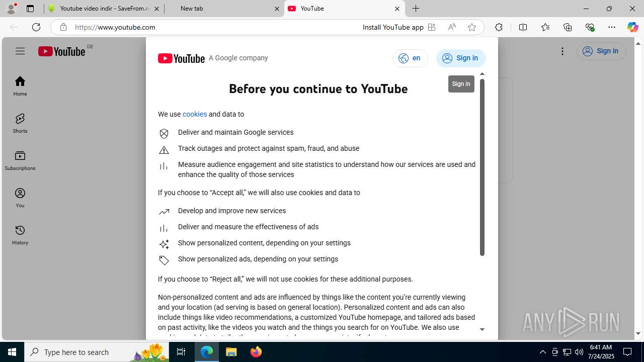The height and width of the screenshot is (362, 644).
Task: Click the taskbar search box
Action: [97, 352]
